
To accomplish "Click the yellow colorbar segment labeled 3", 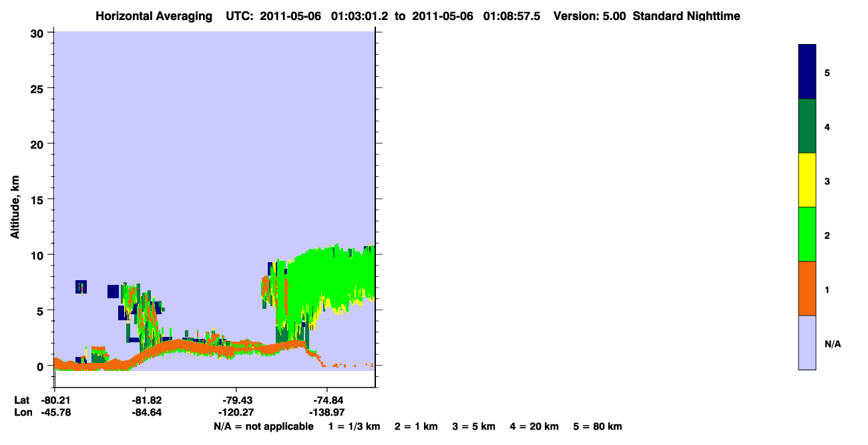I will (x=807, y=180).
